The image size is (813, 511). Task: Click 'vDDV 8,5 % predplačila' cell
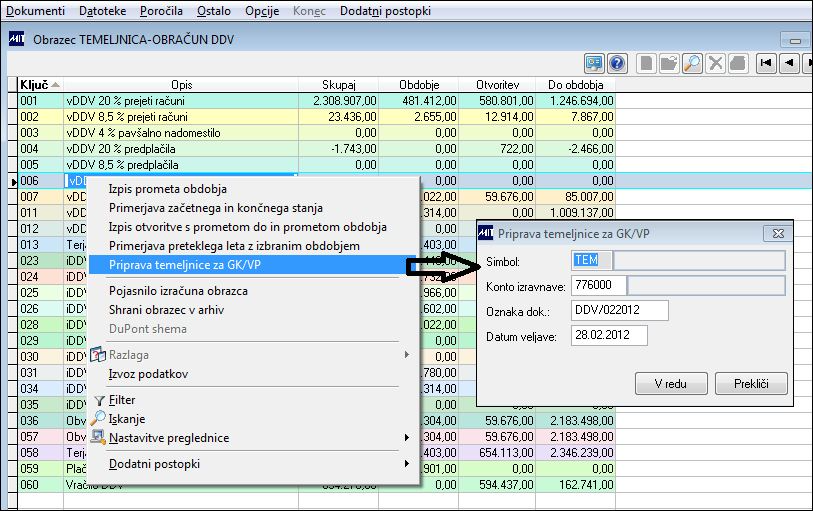tap(180, 165)
